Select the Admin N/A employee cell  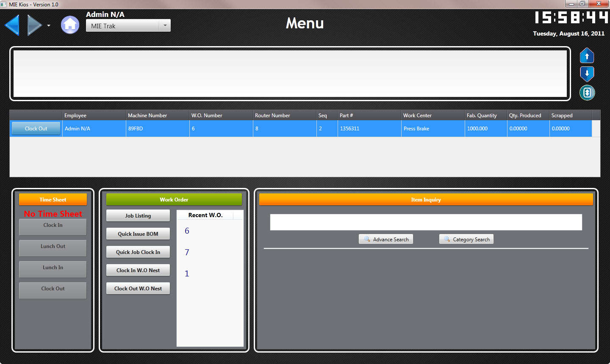tap(94, 129)
